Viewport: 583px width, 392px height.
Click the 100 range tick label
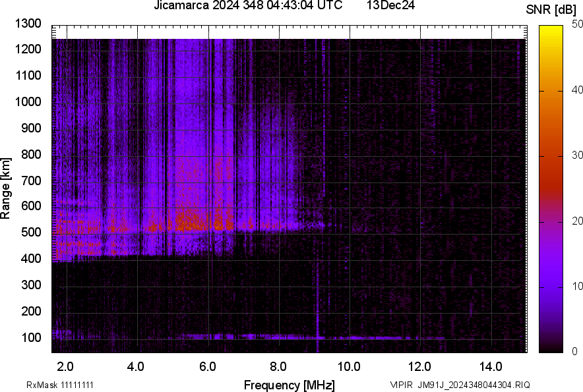[31, 337]
